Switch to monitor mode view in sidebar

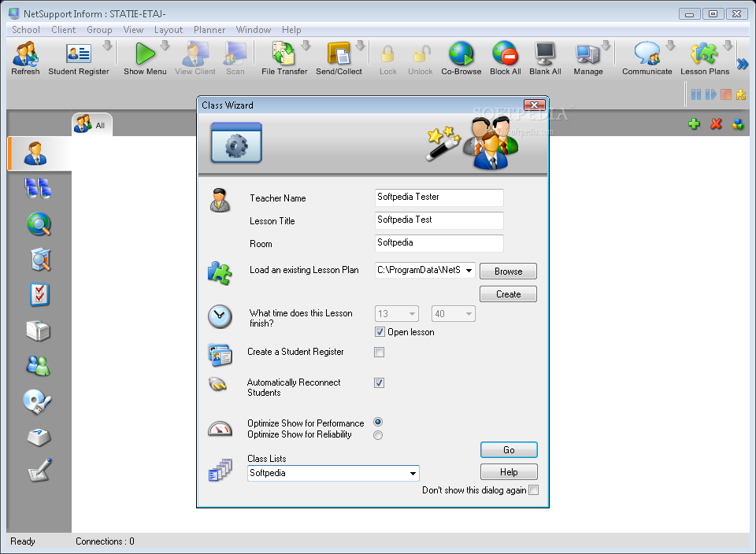click(38, 188)
